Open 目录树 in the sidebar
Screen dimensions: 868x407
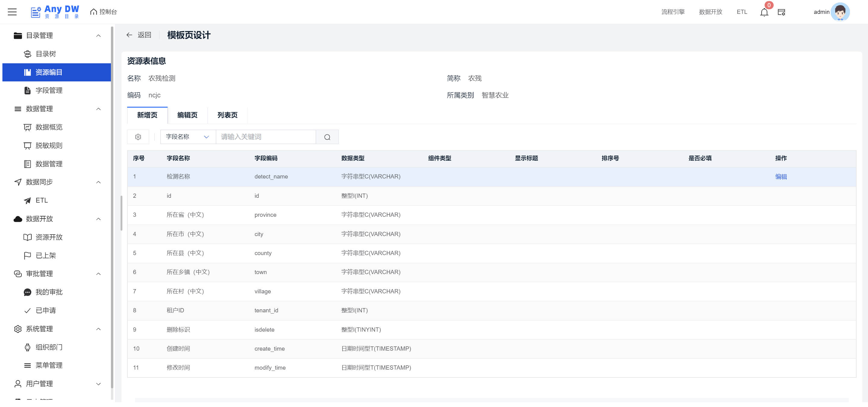(x=46, y=54)
